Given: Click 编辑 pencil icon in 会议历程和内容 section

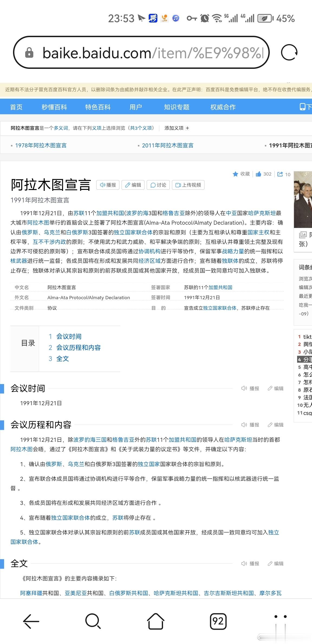Looking at the screenshot, I should point(270,425).
